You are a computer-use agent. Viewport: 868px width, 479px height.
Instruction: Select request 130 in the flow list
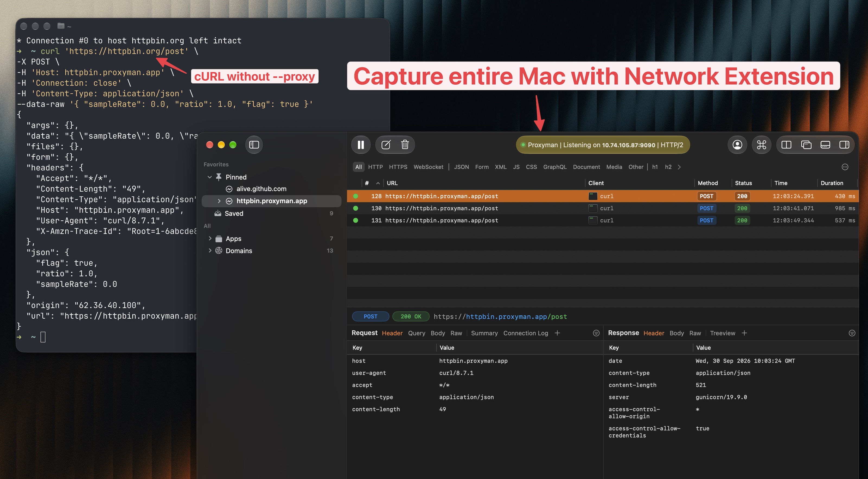pyautogui.click(x=602, y=208)
